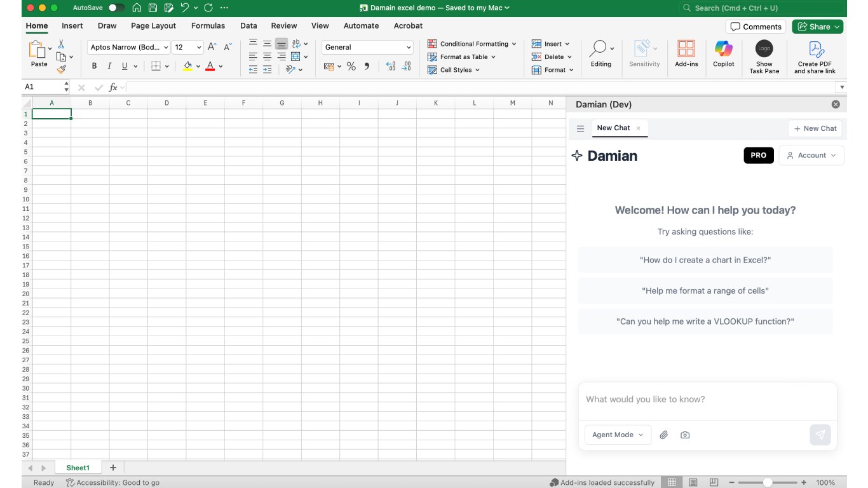Click the Borders icon
The image size is (868, 488).
tap(156, 66)
